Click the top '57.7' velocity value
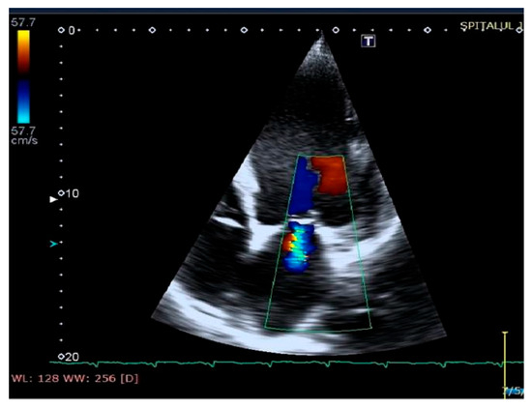Screen dimensions: 532x407 (x=23, y=23)
